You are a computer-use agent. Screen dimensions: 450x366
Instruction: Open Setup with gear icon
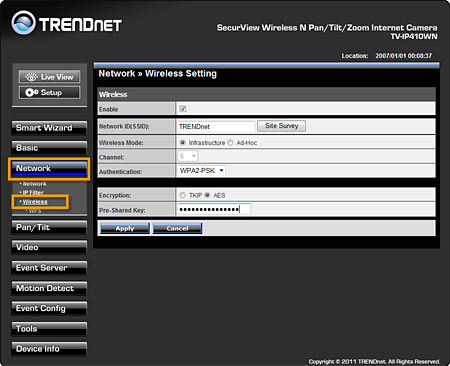pyautogui.click(x=49, y=92)
